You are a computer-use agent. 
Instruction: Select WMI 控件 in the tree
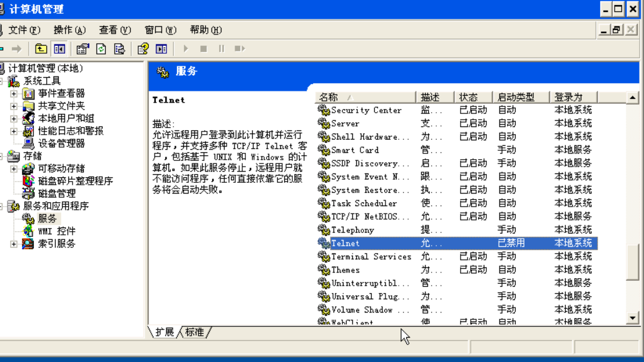(57, 231)
